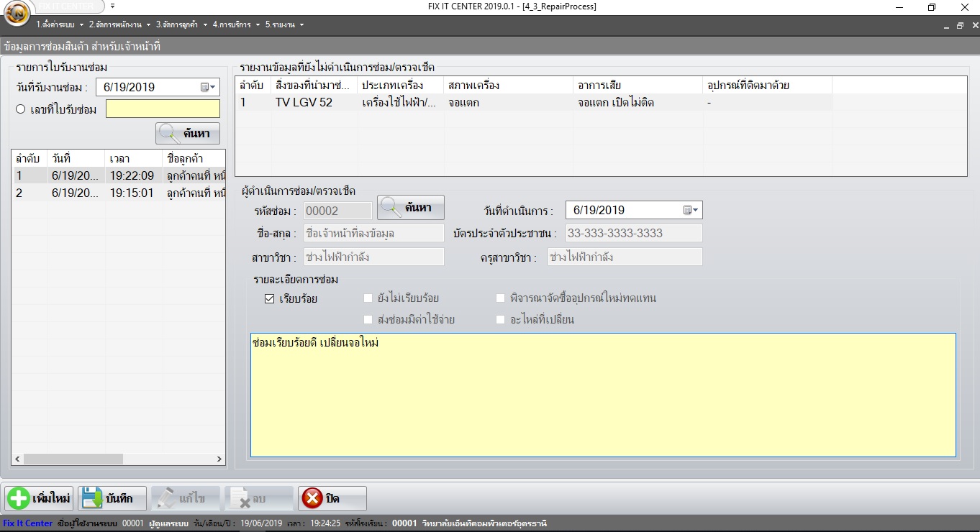Check the ยังไม่เรียบร้อย checkbox
The height and width of the screenshot is (532, 980).
[x=368, y=299]
